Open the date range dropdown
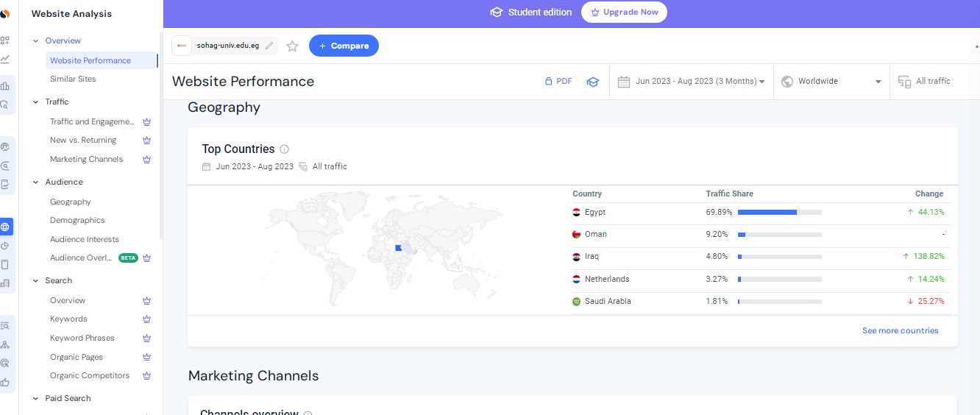The width and height of the screenshot is (980, 415). click(692, 82)
